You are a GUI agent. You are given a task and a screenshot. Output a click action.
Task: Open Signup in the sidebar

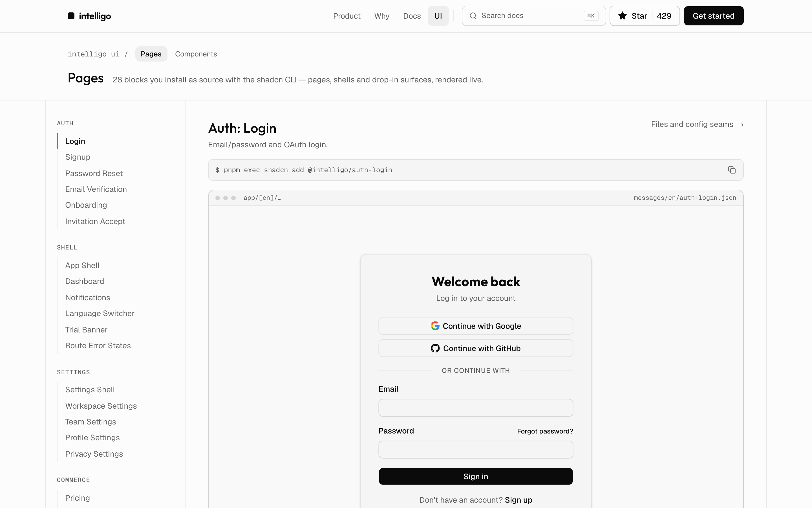tap(78, 157)
